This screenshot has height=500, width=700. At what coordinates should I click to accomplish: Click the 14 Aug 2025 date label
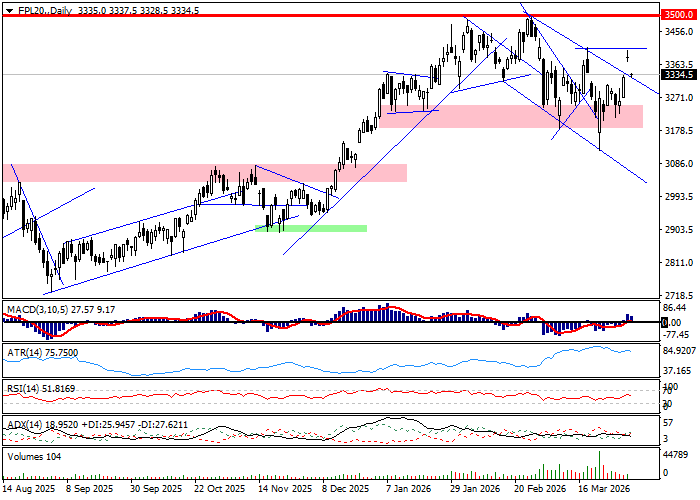29,490
